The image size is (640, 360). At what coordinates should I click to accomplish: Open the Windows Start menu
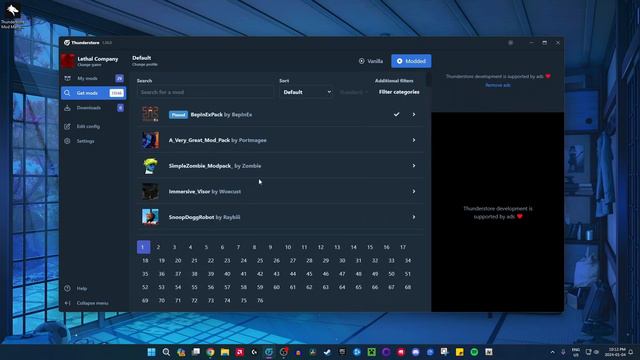pos(151,352)
